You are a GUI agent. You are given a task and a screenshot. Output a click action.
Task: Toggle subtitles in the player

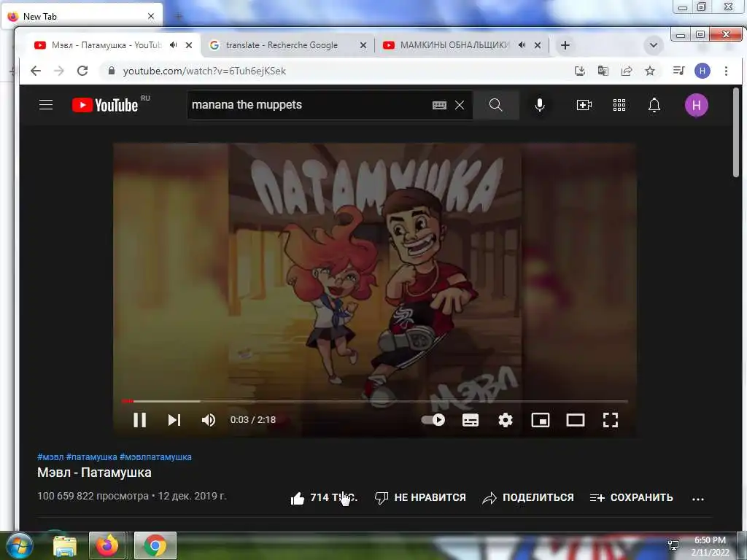click(471, 419)
